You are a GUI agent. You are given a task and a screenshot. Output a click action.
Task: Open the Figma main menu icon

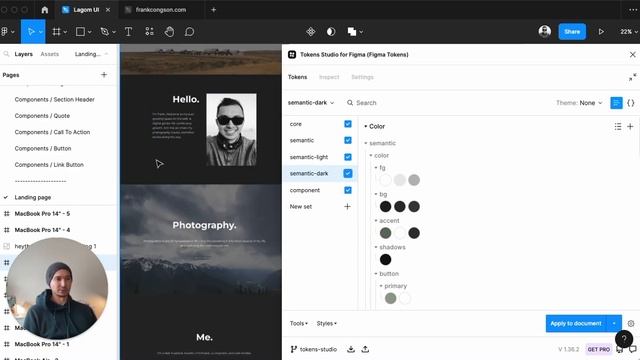7,31
